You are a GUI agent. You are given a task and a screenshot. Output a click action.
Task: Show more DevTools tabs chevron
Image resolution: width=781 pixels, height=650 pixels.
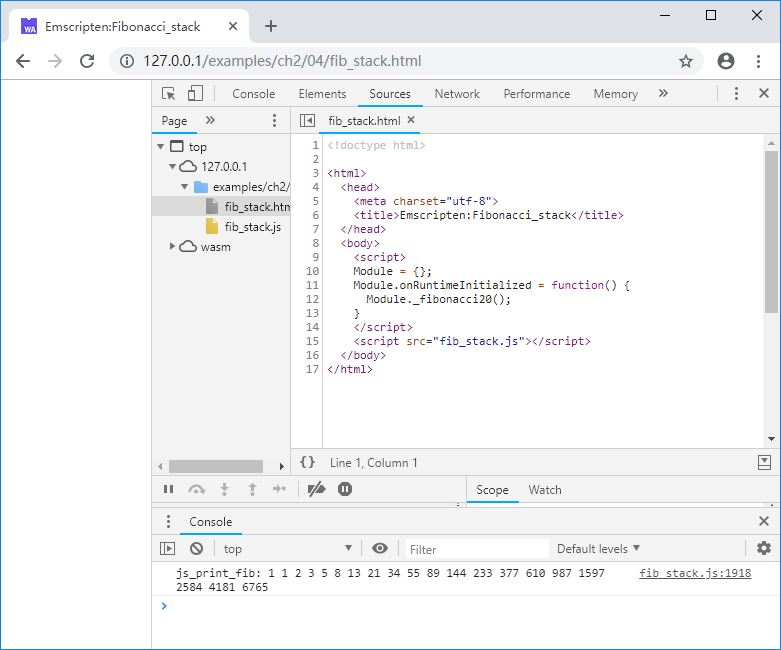[x=663, y=94]
